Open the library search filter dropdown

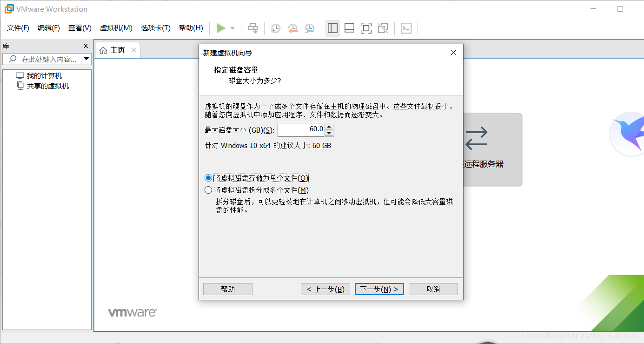pos(86,59)
